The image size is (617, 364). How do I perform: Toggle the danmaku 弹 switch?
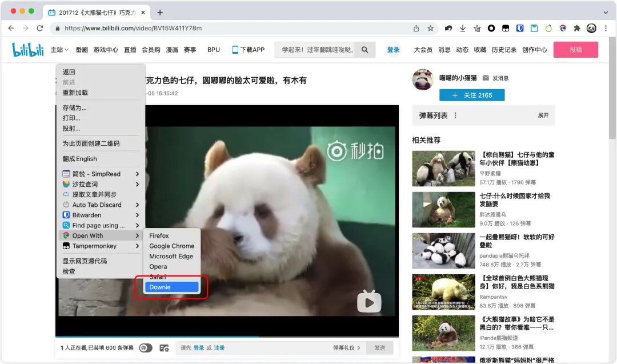pyautogui.click(x=146, y=348)
